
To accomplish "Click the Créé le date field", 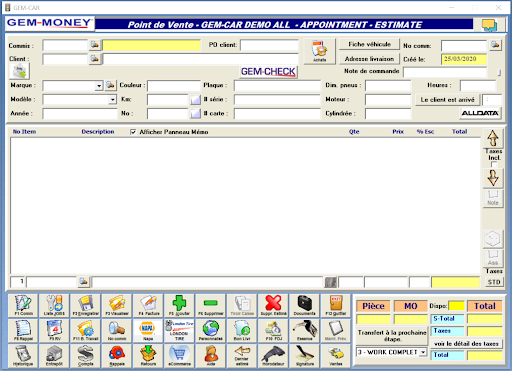I will 464,59.
